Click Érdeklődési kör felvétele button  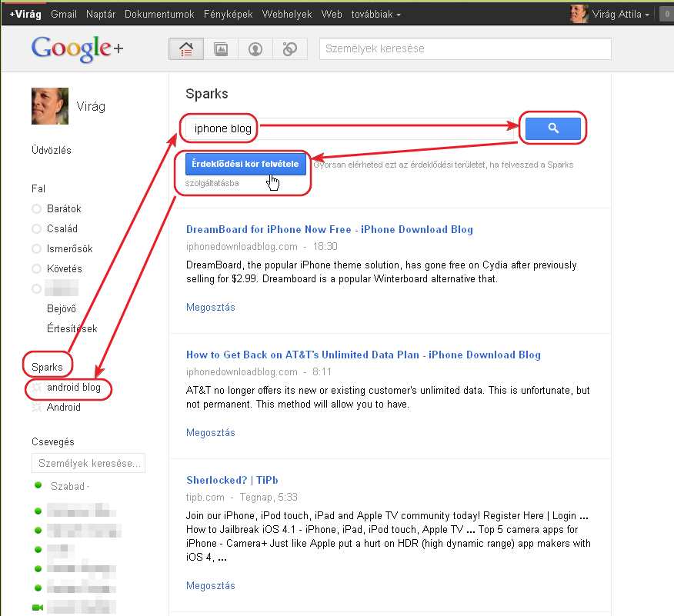pos(245,164)
